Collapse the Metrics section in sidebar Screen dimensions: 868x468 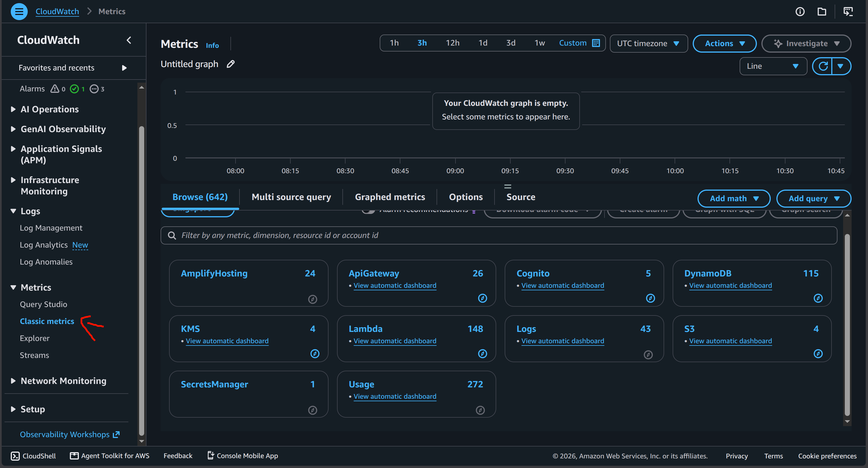point(13,287)
